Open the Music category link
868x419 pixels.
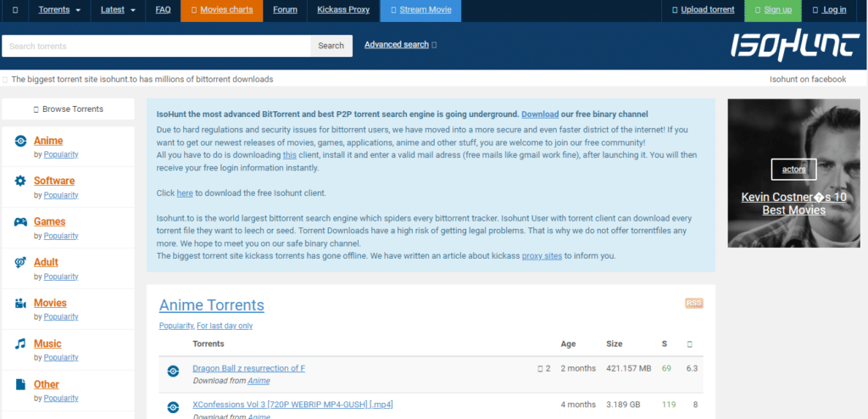point(47,344)
